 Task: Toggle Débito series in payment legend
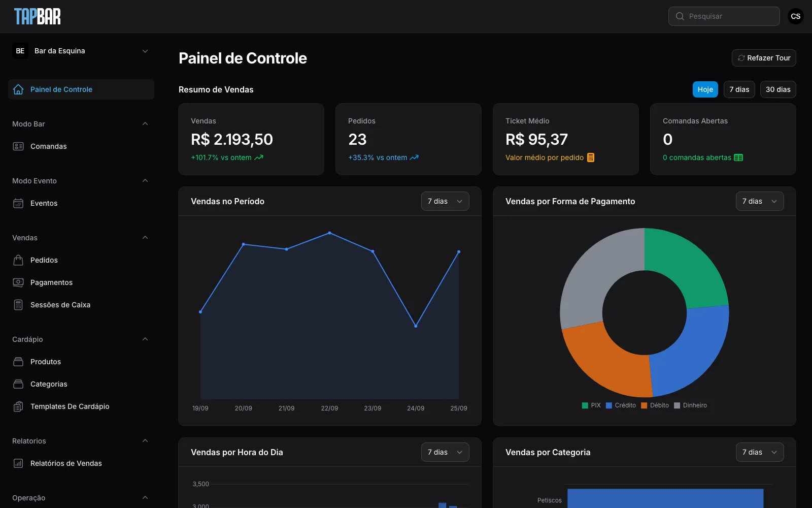tap(655, 405)
